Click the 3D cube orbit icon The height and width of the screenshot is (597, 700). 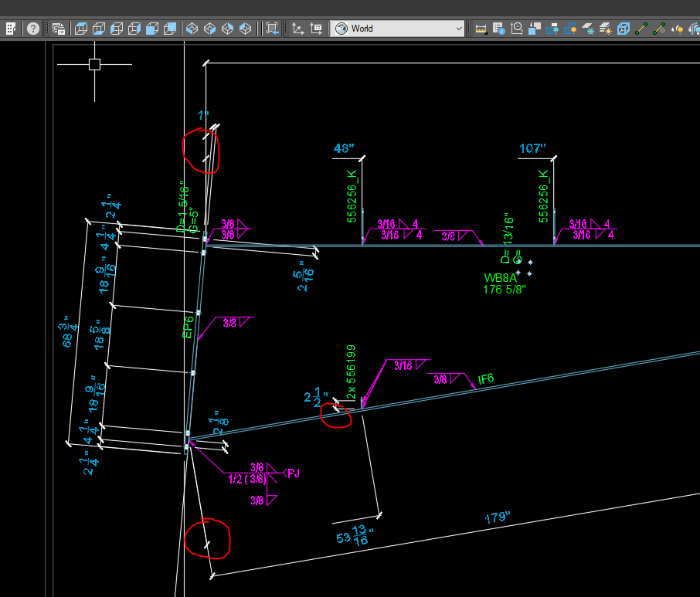[x=623, y=28]
